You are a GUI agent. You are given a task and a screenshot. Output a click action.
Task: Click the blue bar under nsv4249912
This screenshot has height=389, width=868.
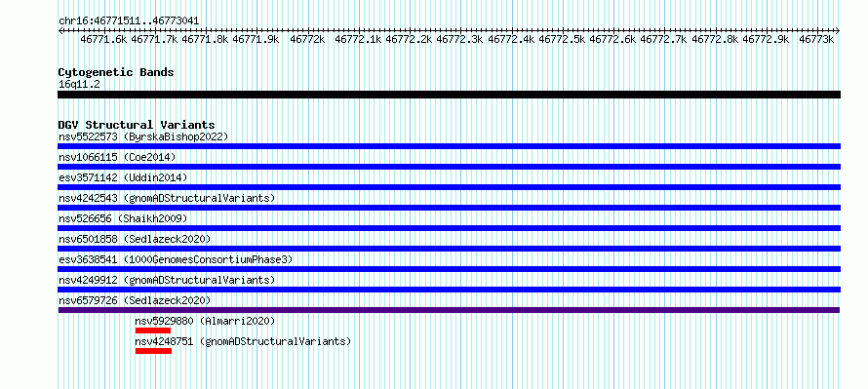(449, 290)
